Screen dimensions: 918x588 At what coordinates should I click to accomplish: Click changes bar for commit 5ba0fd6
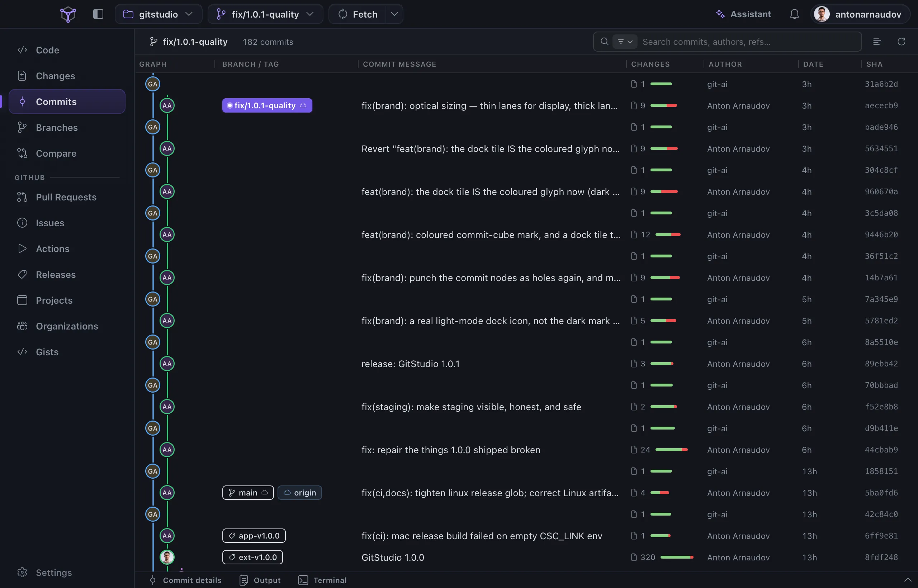click(660, 493)
